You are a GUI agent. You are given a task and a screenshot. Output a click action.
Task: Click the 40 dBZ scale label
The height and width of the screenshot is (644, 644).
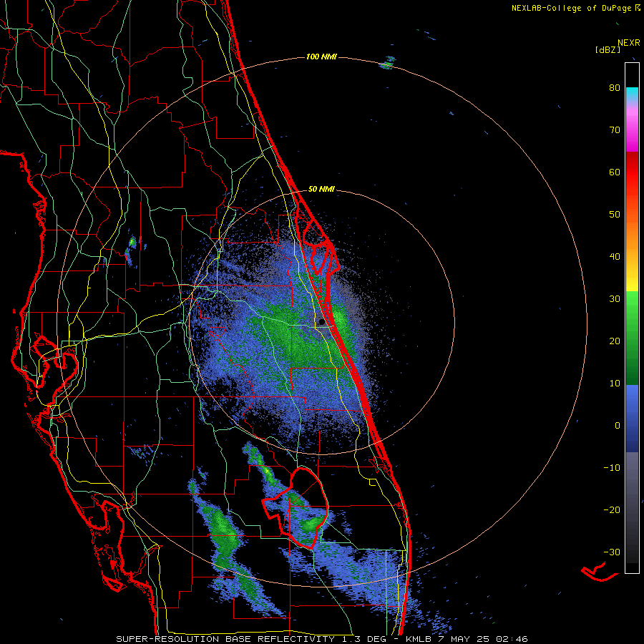(x=615, y=257)
